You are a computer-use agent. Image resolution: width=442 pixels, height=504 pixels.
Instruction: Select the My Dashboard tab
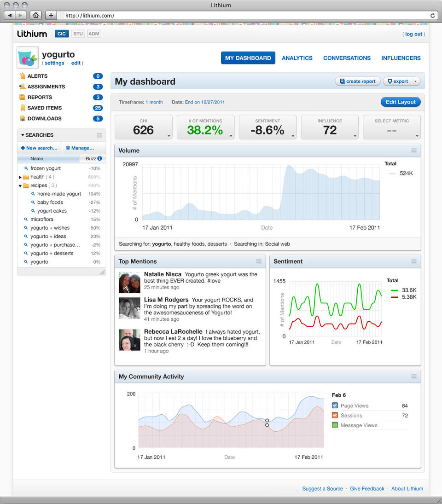point(248,58)
